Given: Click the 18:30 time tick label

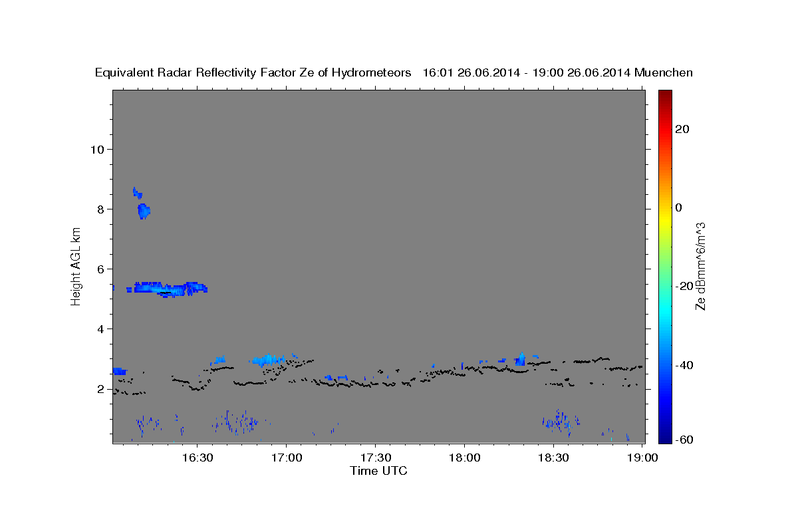Looking at the screenshot, I should (x=554, y=458).
